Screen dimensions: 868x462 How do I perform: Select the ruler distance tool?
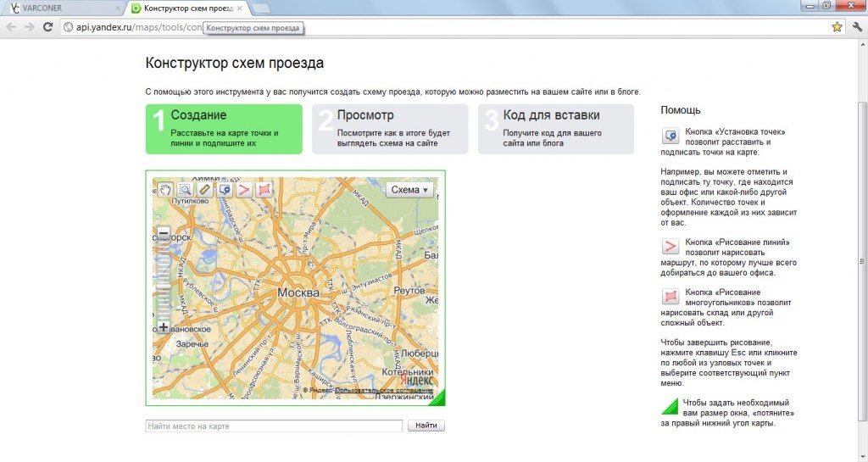coord(204,190)
